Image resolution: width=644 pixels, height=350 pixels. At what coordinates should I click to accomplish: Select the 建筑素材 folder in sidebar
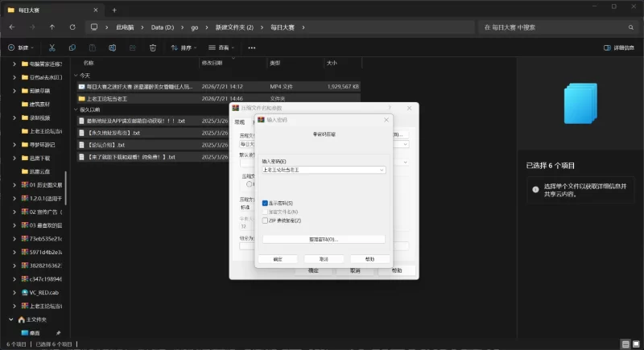[x=39, y=105]
